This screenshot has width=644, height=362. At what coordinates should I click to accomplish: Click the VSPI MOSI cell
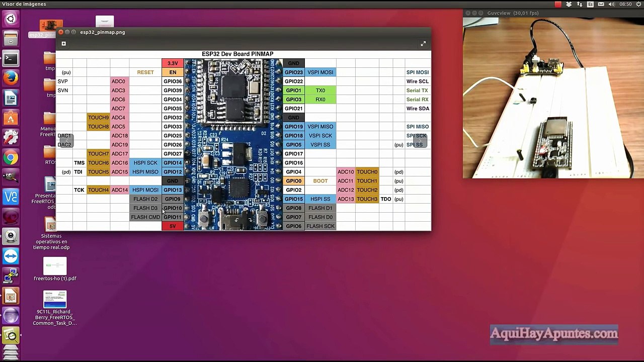point(320,72)
